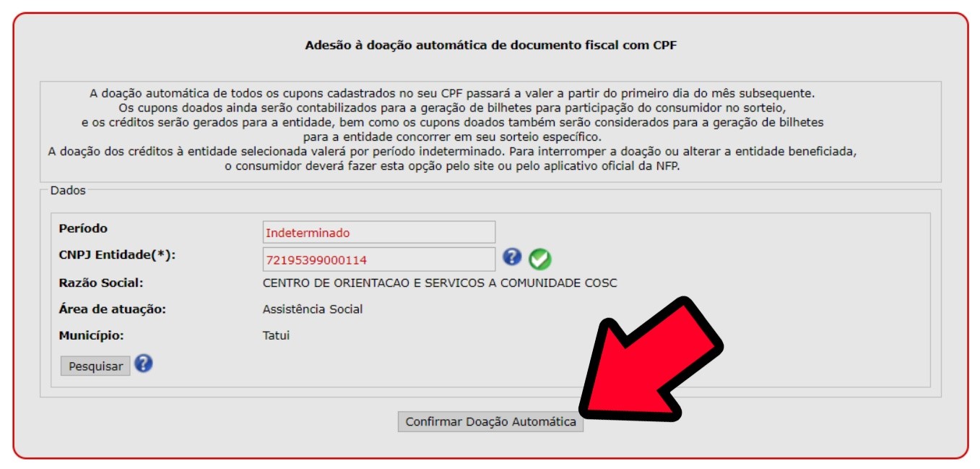This screenshot has height=469, width=980.
Task: Click first line of the donation info paragraph
Action: coord(452,93)
